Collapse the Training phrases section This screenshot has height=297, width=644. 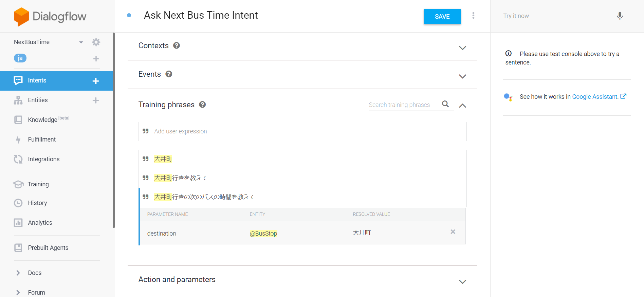pyautogui.click(x=462, y=106)
